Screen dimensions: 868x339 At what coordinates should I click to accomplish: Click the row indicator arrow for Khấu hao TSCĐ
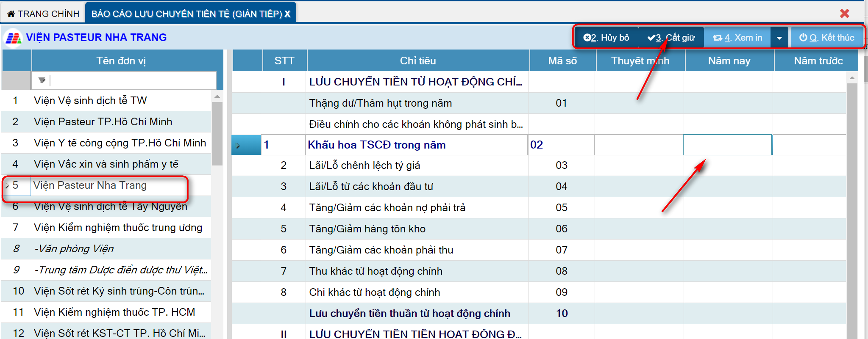238,145
